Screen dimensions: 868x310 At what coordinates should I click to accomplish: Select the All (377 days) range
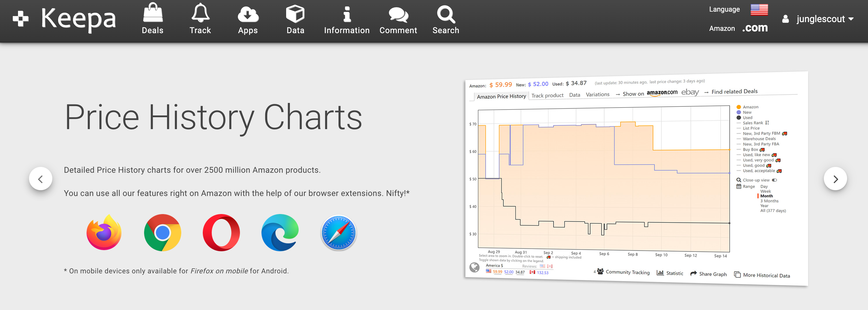pyautogui.click(x=773, y=211)
